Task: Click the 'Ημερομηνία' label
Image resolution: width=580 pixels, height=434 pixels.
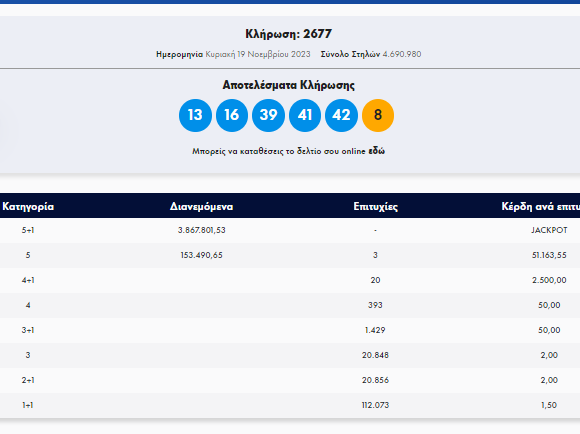Action: [x=179, y=54]
